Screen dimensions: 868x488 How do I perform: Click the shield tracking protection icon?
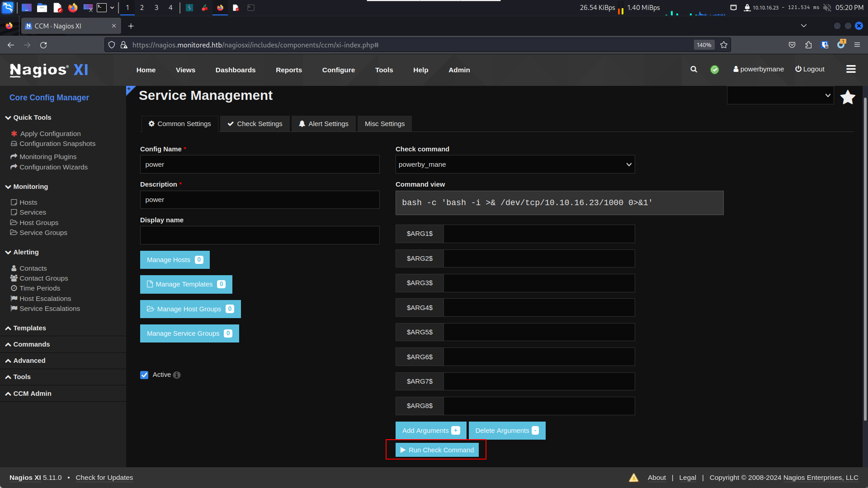(112, 45)
